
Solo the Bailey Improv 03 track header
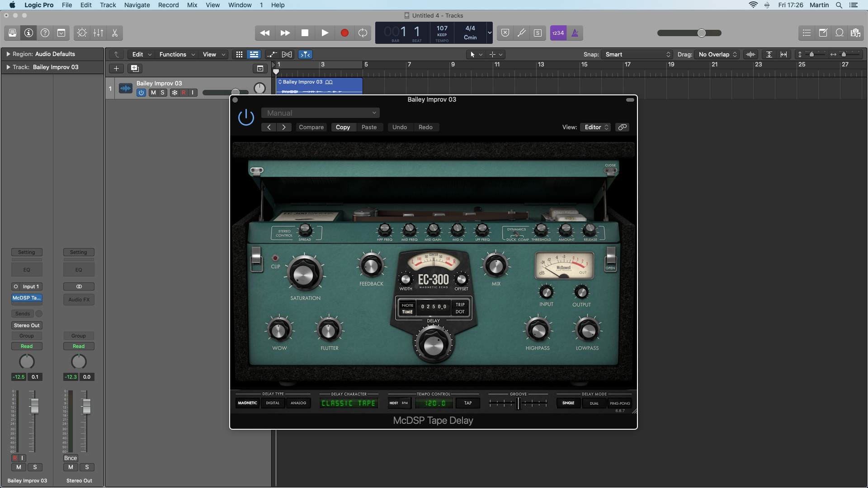[x=163, y=93]
